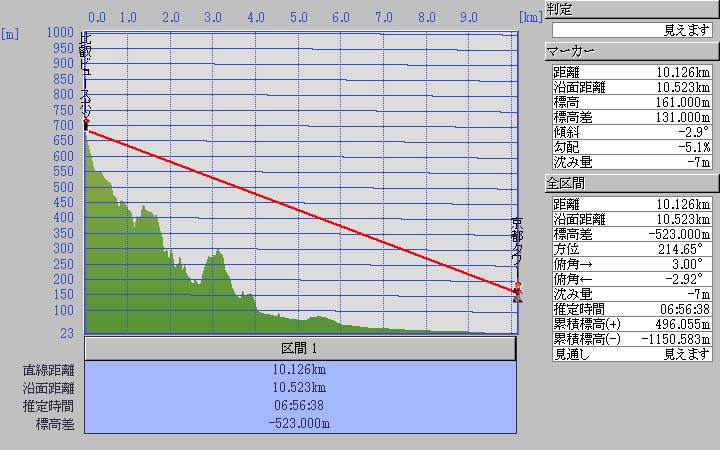Click the 標高差 row label beside table
The image size is (720, 450).
point(55,424)
